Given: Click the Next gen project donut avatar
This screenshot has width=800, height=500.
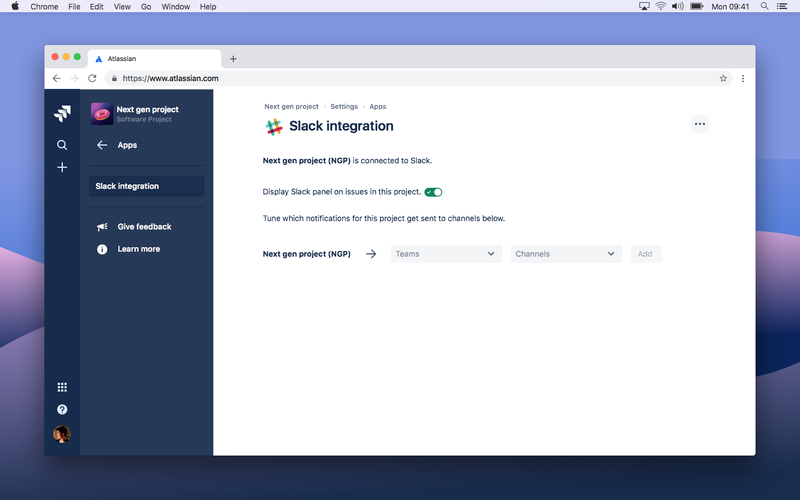Looking at the screenshot, I should point(102,113).
